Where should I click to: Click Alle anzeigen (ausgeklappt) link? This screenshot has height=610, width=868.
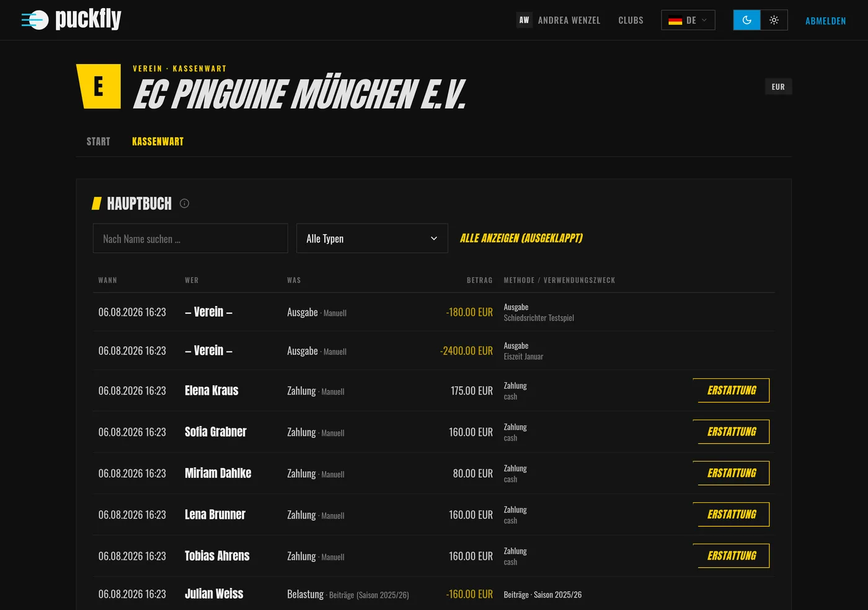click(x=521, y=238)
